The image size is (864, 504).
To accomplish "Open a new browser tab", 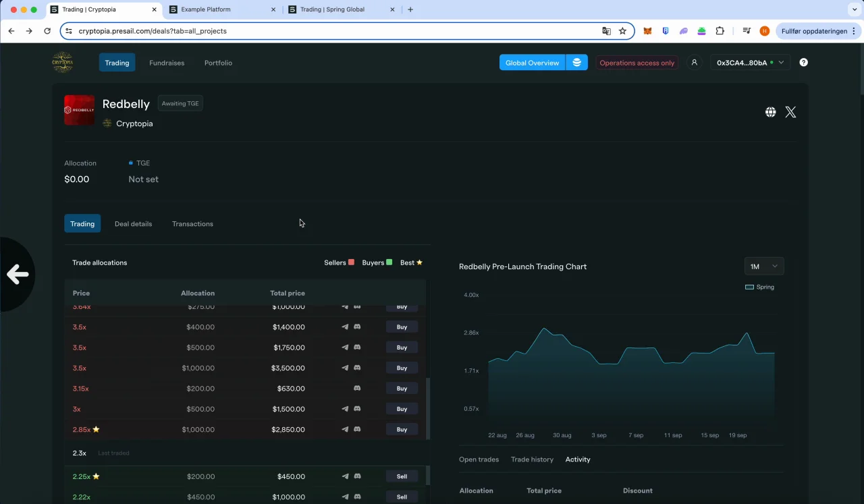I will point(410,9).
